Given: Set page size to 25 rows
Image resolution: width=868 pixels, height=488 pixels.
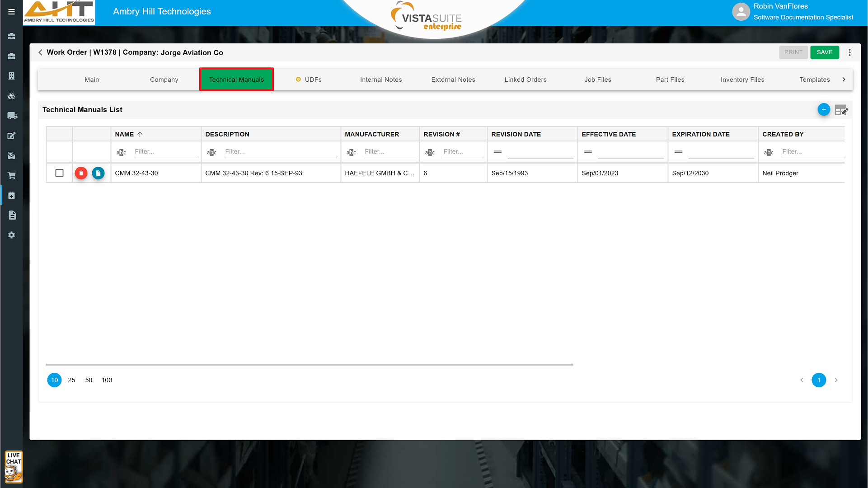Looking at the screenshot, I should click(x=71, y=380).
